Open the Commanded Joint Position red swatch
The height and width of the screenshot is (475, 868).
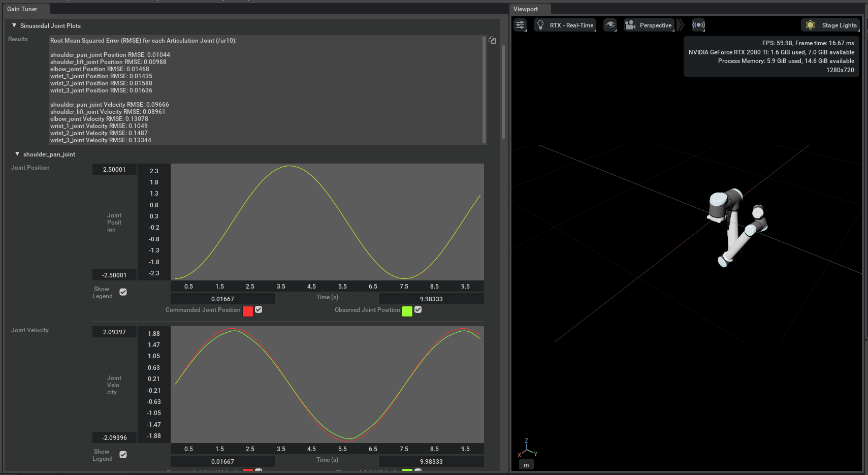coord(248,311)
